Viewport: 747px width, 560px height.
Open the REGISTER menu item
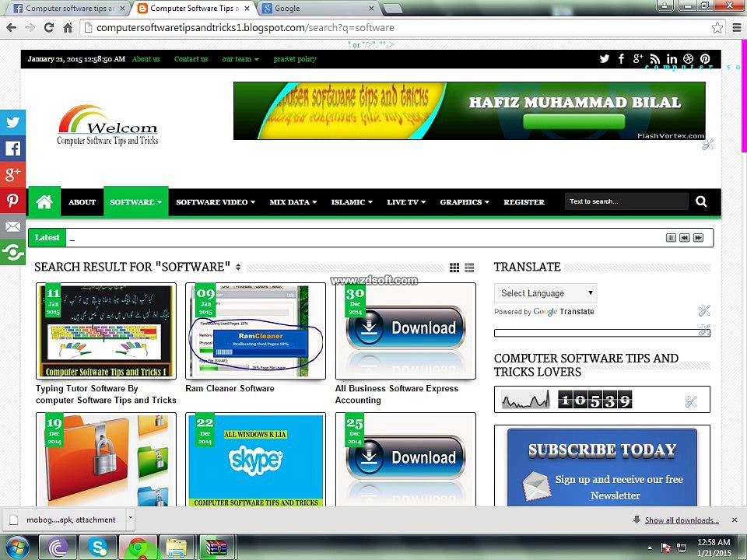(524, 202)
